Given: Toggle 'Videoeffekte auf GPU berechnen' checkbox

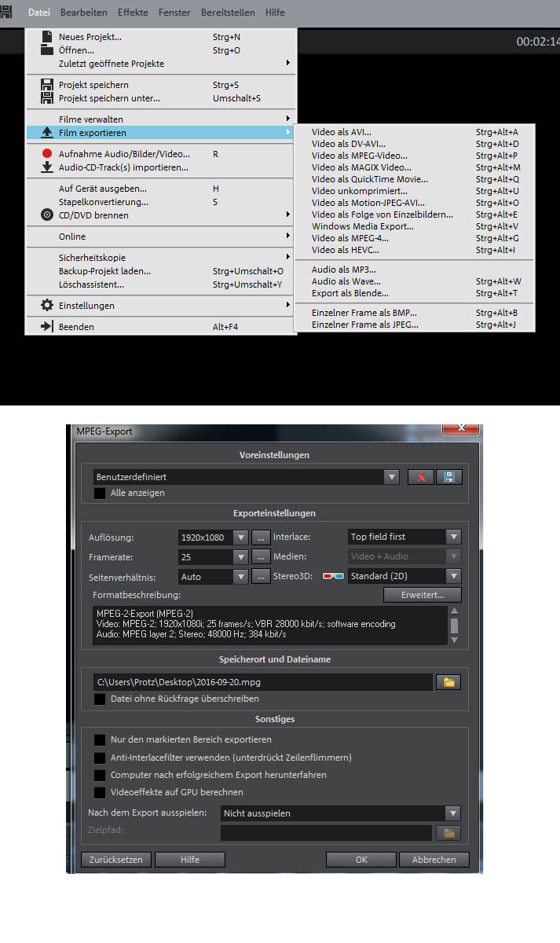Looking at the screenshot, I should 100,792.
